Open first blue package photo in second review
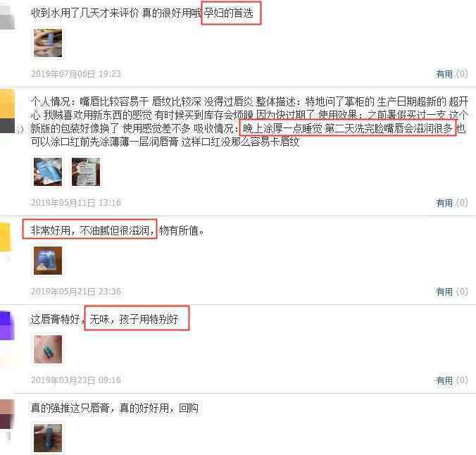Image resolution: width=476 pixels, height=455 pixels. (48, 172)
